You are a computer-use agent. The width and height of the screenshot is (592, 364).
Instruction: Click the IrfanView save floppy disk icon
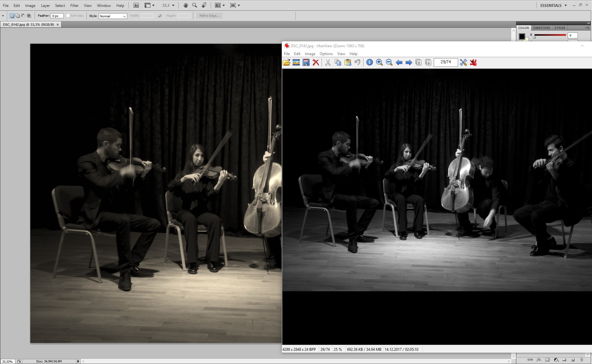point(306,62)
